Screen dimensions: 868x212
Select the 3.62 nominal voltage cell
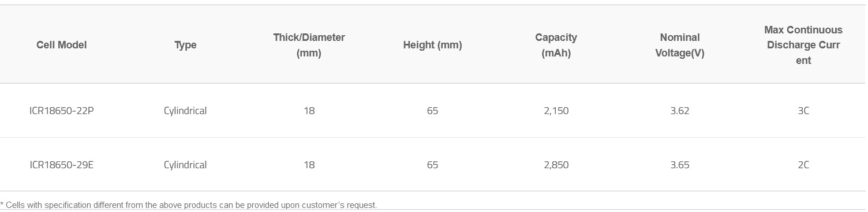tap(680, 111)
